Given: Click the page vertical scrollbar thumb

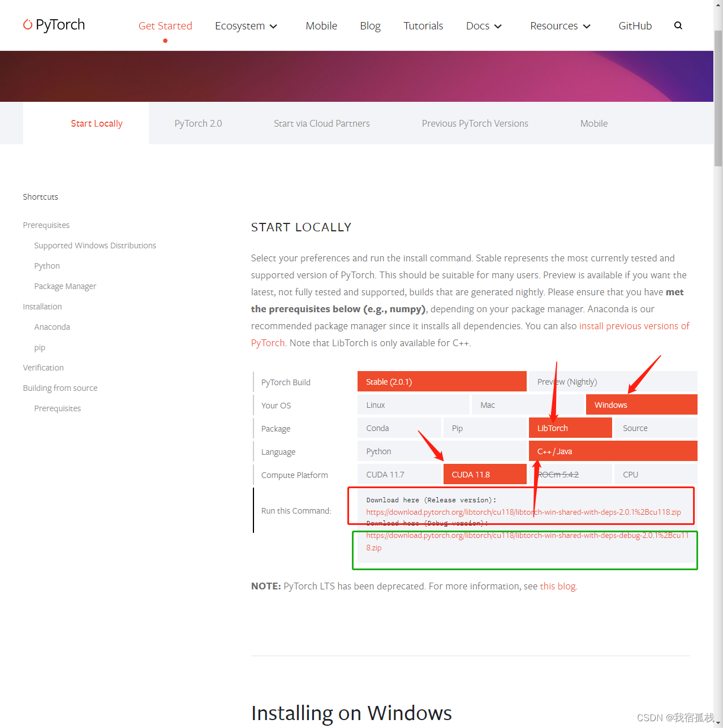Looking at the screenshot, I should 718,97.
